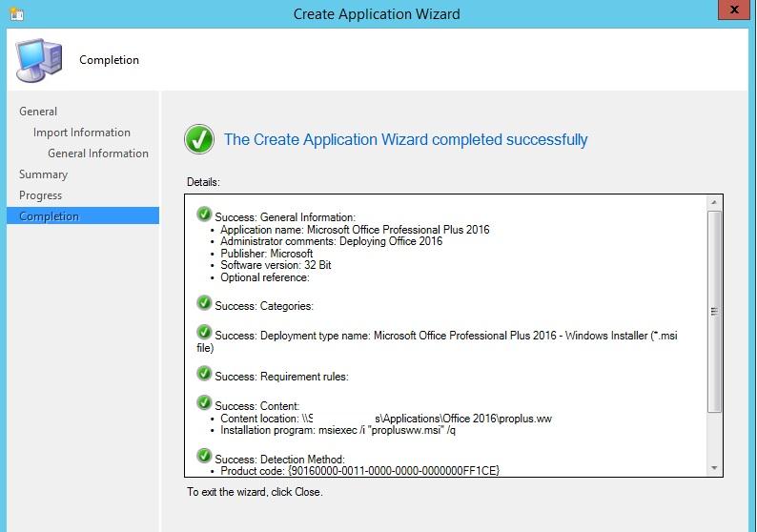The image size is (757, 532).
Task: Click the Product code line
Action: click(x=359, y=471)
